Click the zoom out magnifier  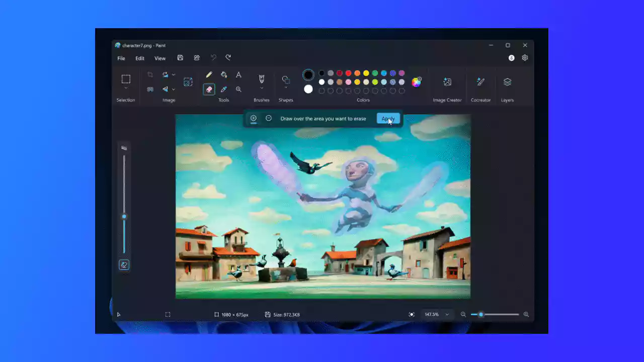click(x=463, y=314)
